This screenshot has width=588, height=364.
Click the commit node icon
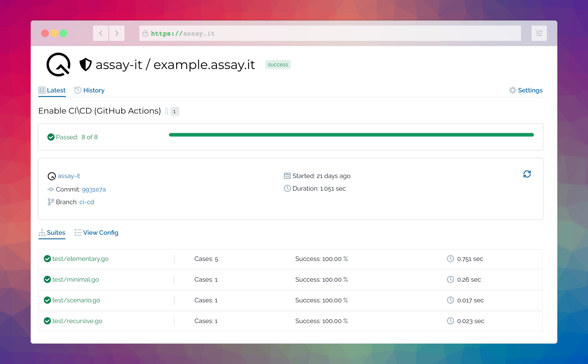click(51, 189)
